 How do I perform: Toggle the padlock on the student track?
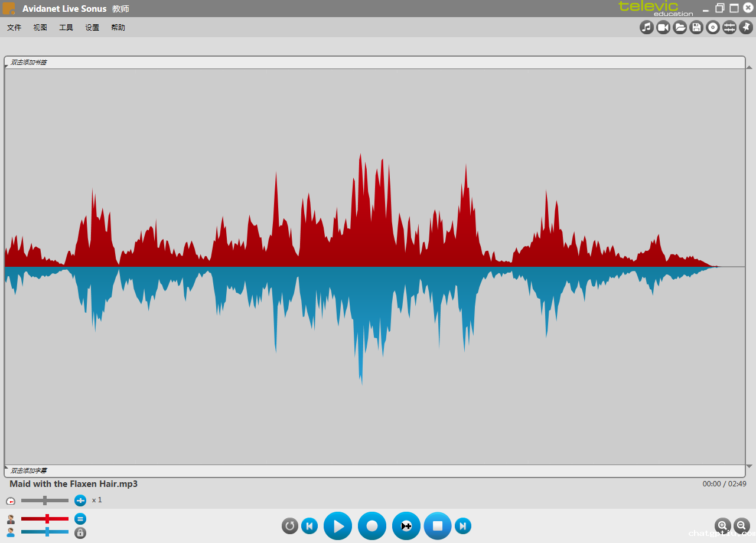coord(80,532)
